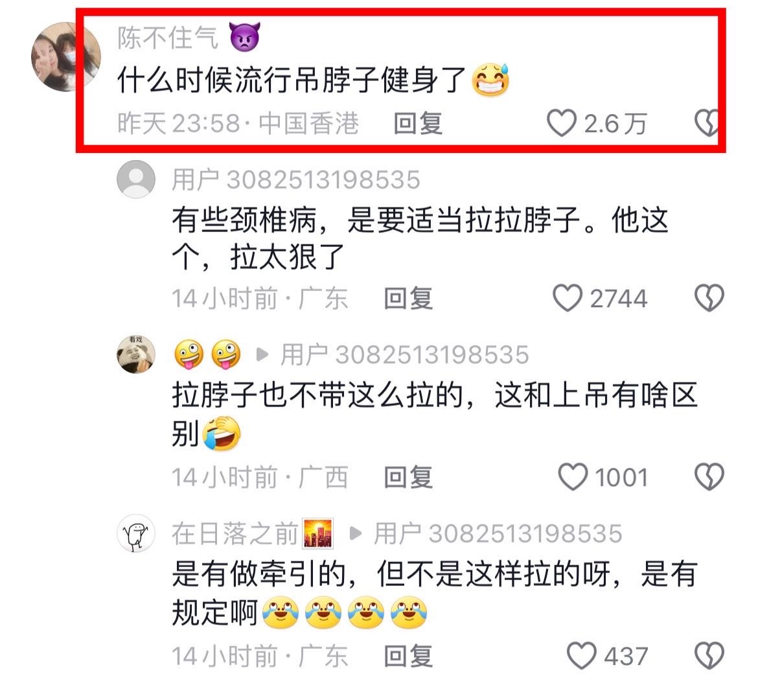Like the comment with 2744 likes

pyautogui.click(x=568, y=298)
